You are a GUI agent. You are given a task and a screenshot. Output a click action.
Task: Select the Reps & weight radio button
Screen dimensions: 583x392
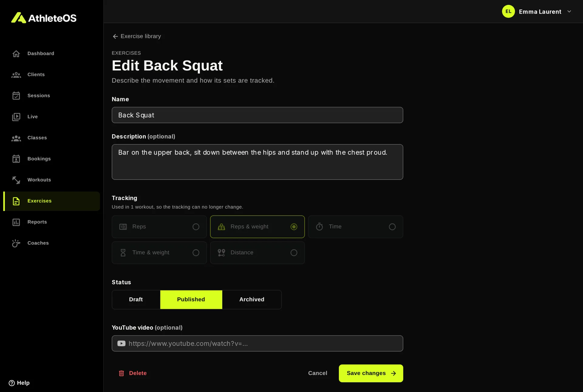[x=294, y=227]
